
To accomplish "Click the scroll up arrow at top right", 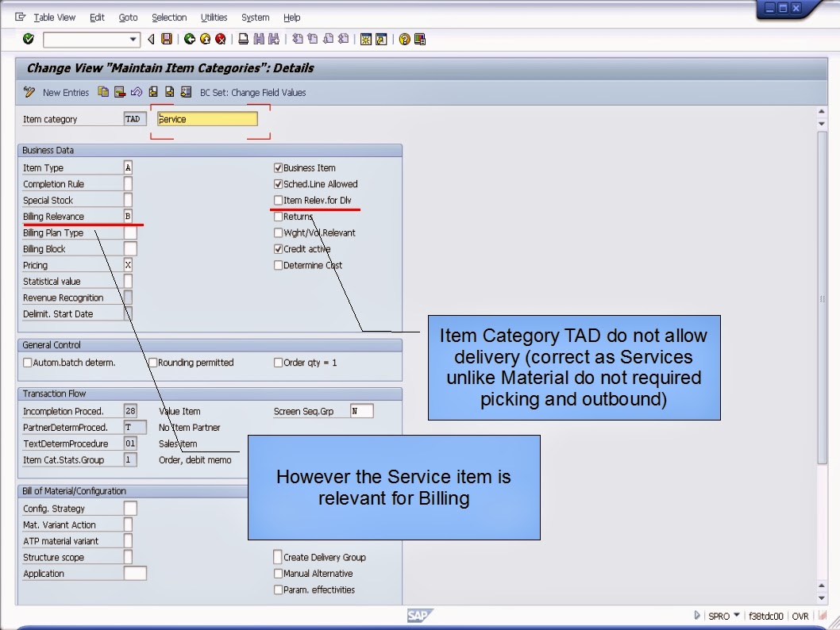I will [821, 111].
